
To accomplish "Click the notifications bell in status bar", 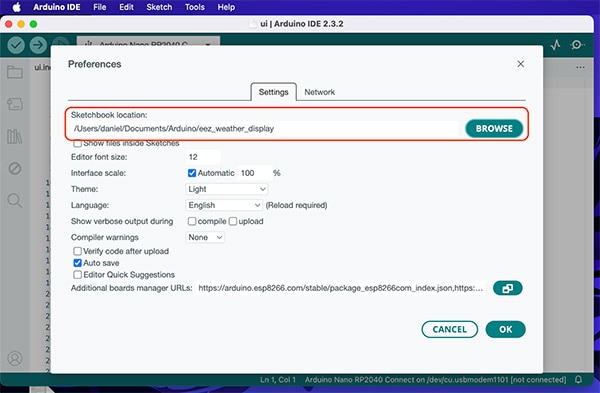I will pyautogui.click(x=578, y=379).
